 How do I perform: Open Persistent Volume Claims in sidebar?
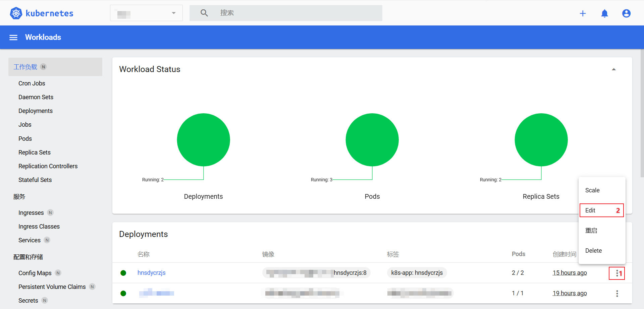[52, 287]
